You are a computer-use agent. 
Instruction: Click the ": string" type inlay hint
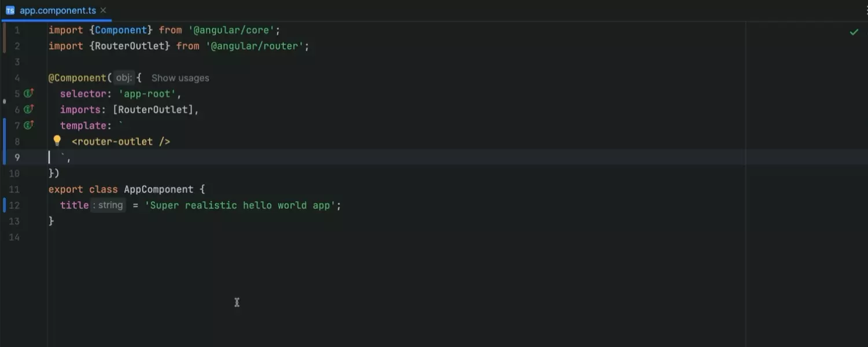pyautogui.click(x=108, y=205)
